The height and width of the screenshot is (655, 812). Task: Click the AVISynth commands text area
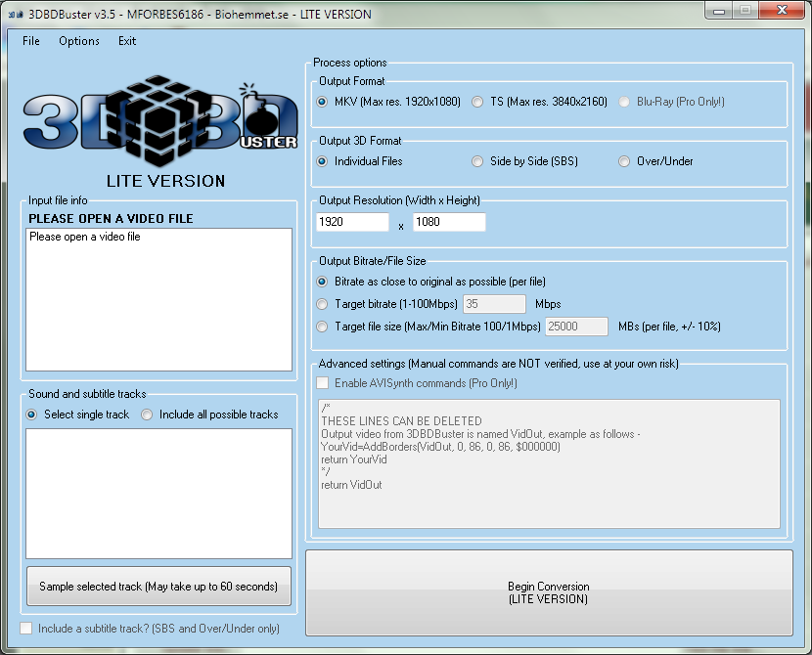(x=549, y=463)
